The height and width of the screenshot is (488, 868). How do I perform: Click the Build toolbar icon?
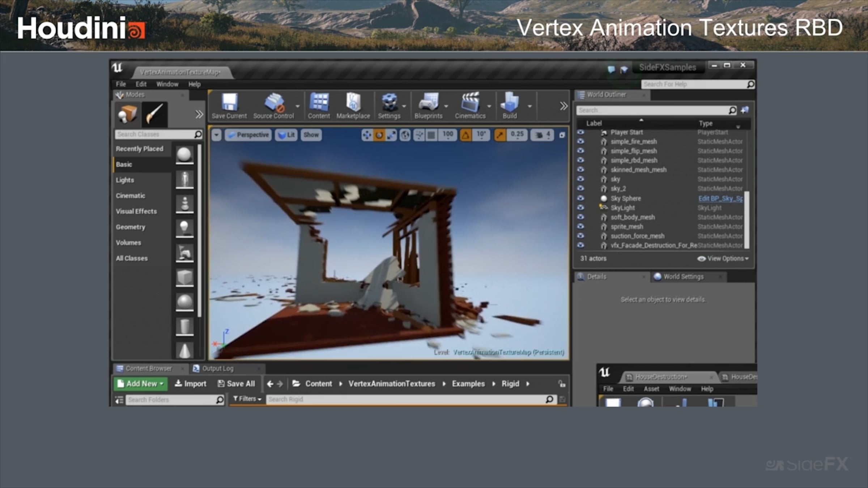[510, 102]
